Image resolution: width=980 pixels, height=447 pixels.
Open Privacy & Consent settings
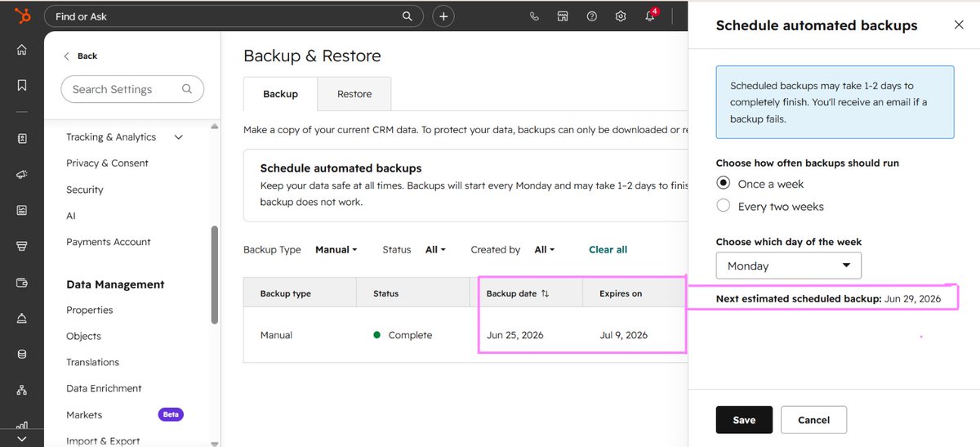tap(107, 163)
